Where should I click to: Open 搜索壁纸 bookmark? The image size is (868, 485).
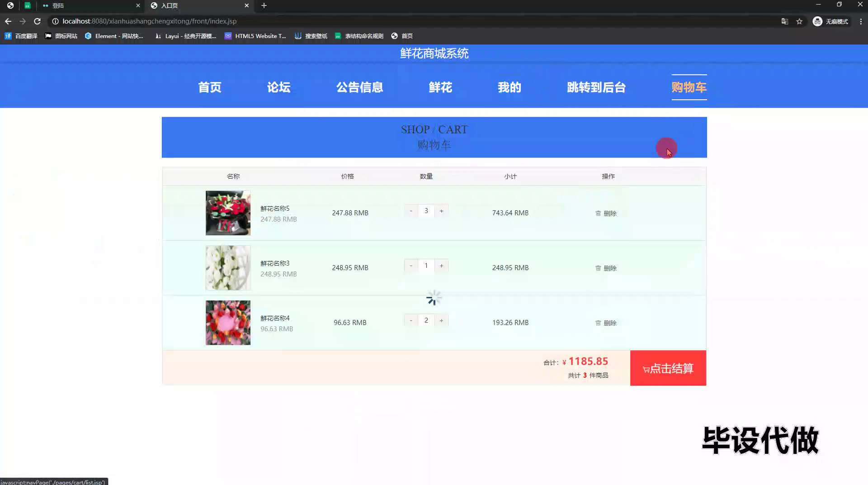[x=311, y=36]
